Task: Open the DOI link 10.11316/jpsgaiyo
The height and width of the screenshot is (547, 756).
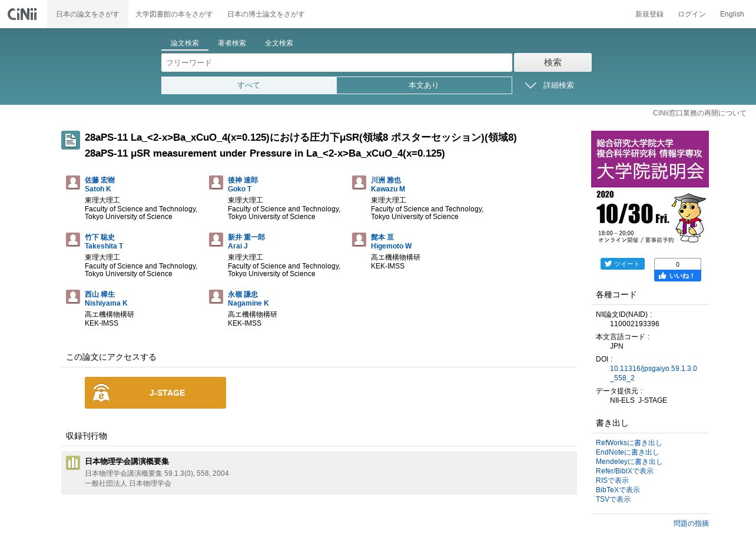Action: click(654, 373)
